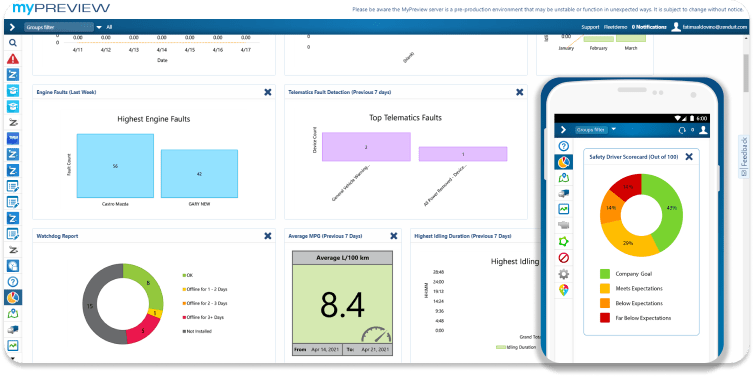Image resolution: width=754 pixels, height=376 pixels.
Task: Close the Engine Faults widget
Action: 268,92
